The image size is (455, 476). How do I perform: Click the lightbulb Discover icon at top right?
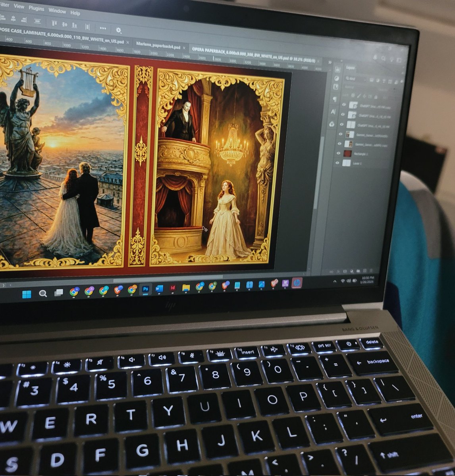[x=391, y=59]
